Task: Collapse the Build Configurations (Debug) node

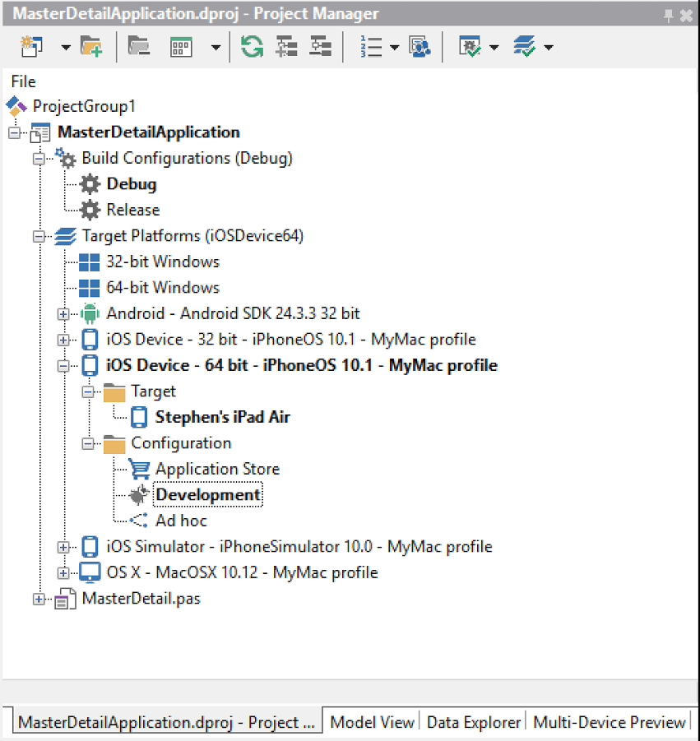Action: coord(39,159)
